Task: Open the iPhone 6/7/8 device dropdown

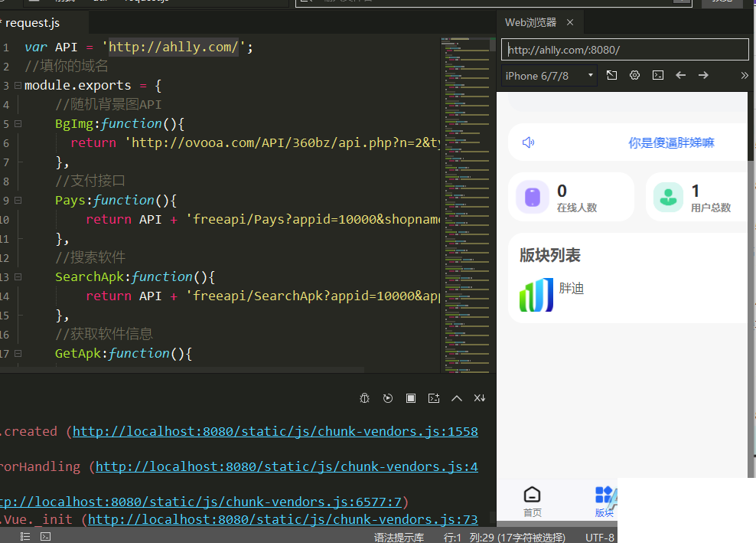Action: point(549,76)
